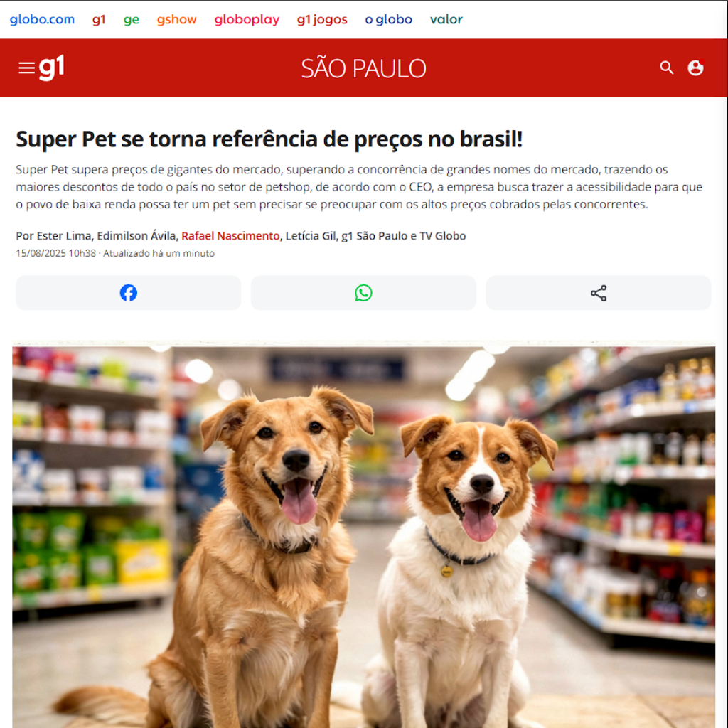Viewport: 728px width, 728px height.
Task: Visit gshow in top navigation
Action: pyautogui.click(x=177, y=19)
